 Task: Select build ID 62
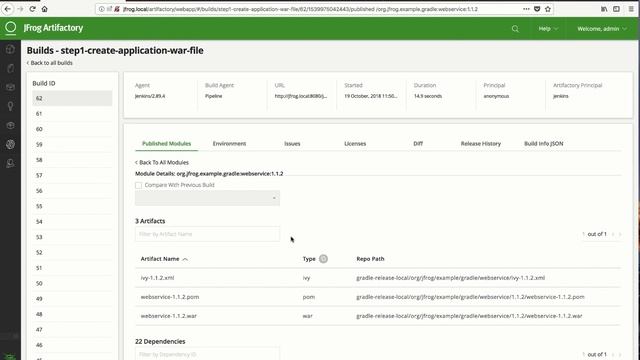click(72, 98)
